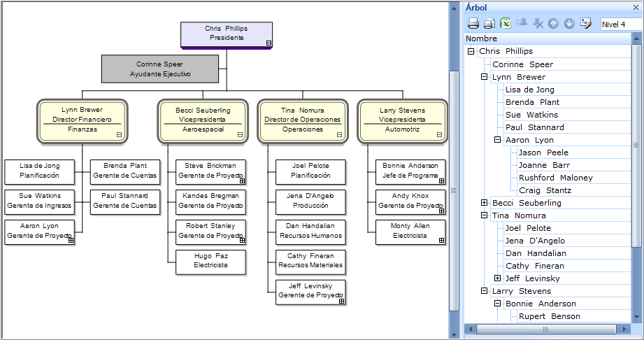The width and height of the screenshot is (644, 340).
Task: Collapse the Lynn Brewer tree node
Action: [x=485, y=77]
